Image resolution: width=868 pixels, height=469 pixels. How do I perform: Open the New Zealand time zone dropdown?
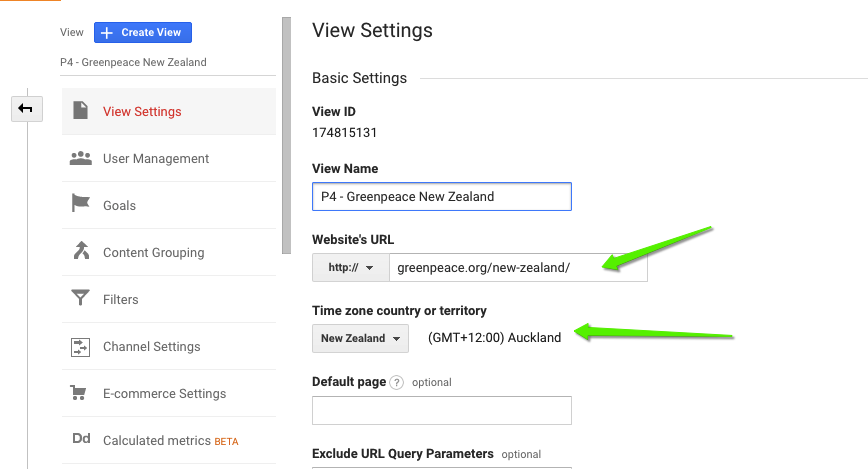pyautogui.click(x=360, y=338)
